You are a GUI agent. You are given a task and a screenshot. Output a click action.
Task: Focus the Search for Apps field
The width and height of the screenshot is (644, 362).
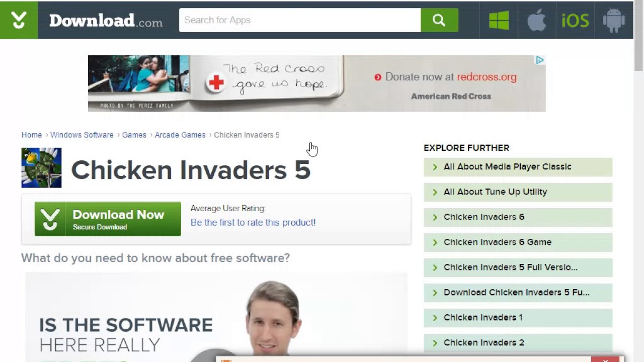click(300, 20)
